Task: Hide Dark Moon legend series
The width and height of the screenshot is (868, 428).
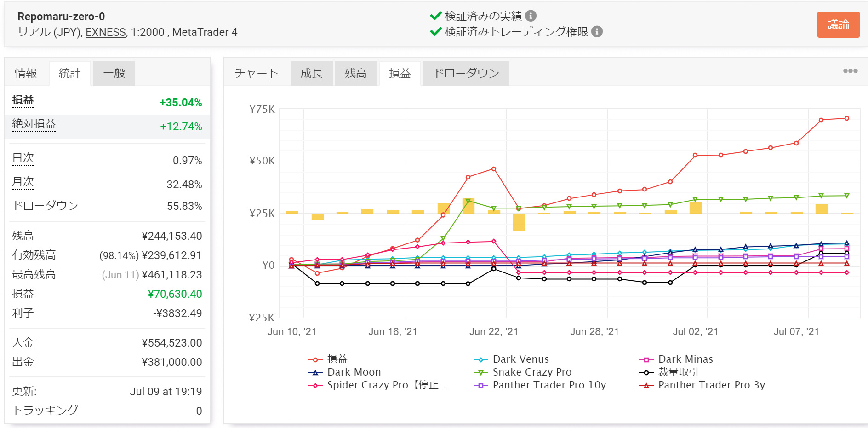Action: (354, 372)
